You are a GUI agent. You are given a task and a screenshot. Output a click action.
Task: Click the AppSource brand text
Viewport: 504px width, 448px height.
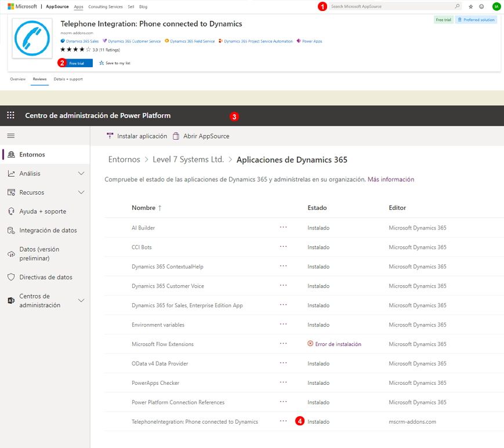pos(57,6)
